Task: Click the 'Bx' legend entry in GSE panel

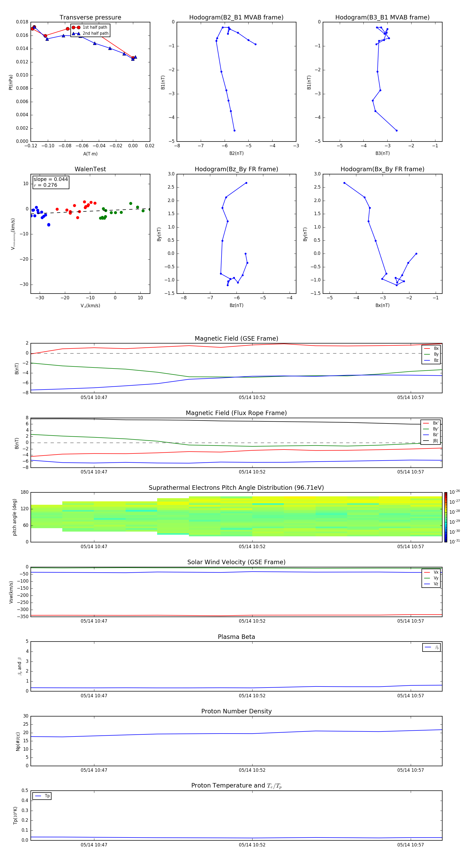Action: click(431, 349)
